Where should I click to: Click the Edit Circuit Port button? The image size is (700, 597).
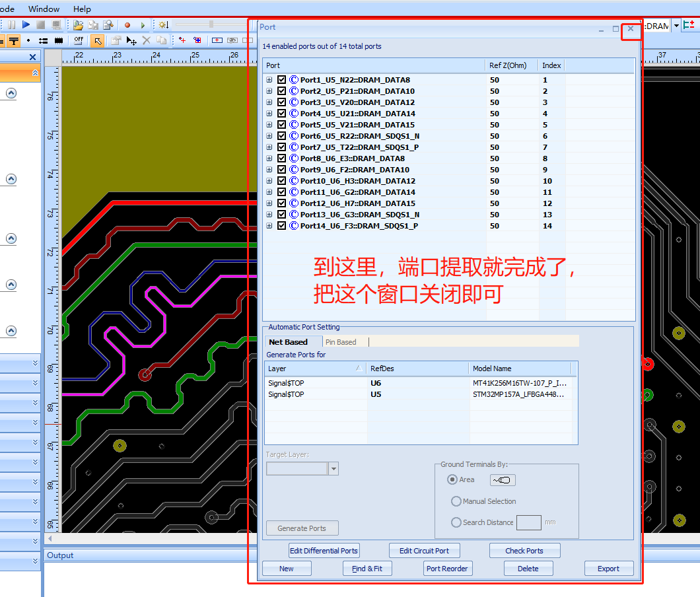(424, 551)
